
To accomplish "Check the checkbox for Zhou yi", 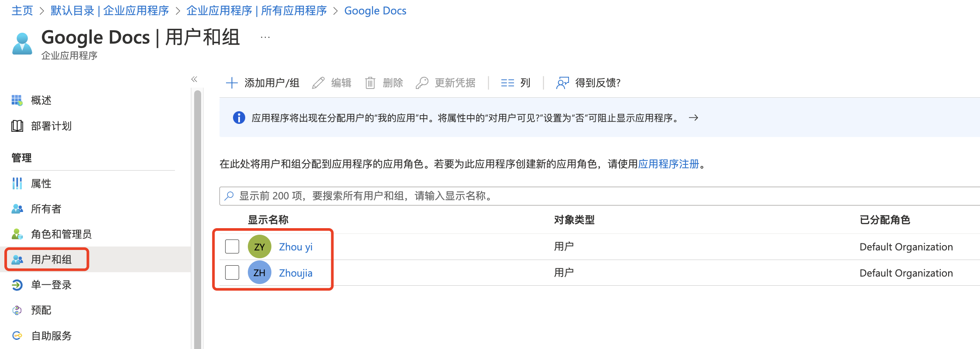I will point(232,246).
